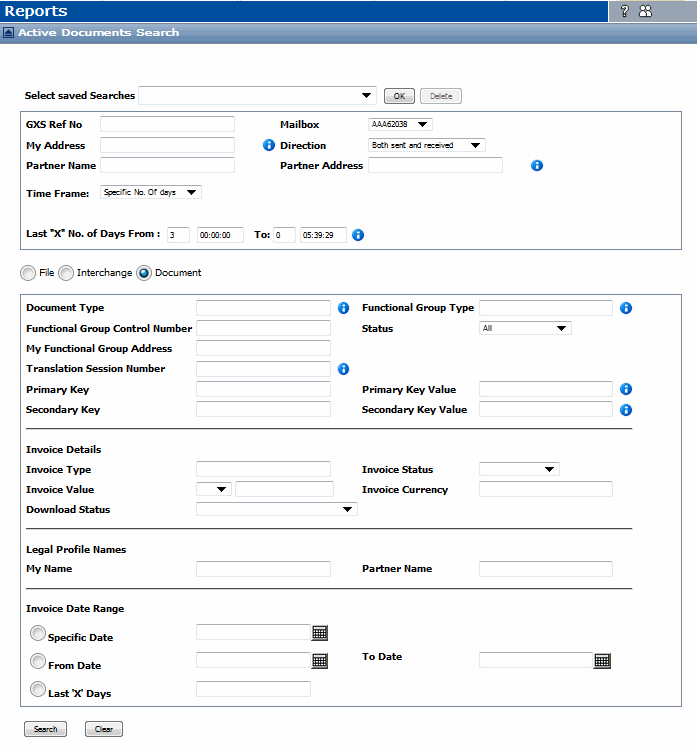Collapse the Active Documents Search panel
The image size is (697, 751).
[9, 33]
